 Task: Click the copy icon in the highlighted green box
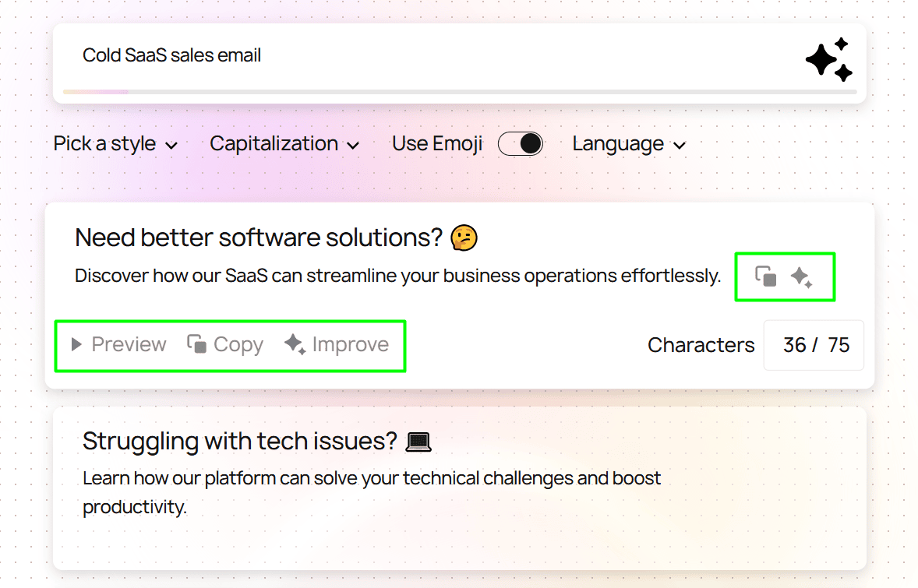(x=767, y=276)
